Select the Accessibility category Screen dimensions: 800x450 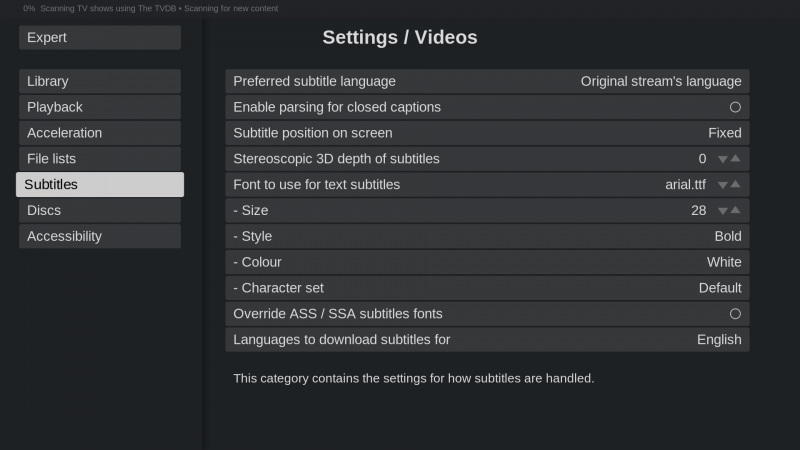100,237
